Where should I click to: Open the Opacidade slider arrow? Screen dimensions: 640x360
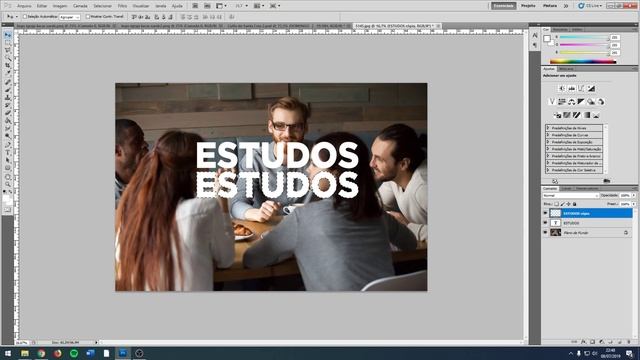coord(633,196)
